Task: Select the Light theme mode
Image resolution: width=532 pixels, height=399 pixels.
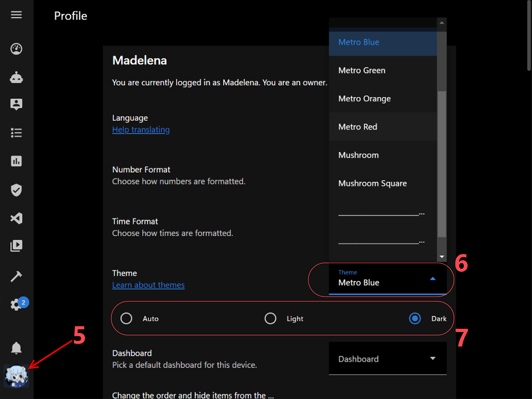Action: tap(271, 319)
